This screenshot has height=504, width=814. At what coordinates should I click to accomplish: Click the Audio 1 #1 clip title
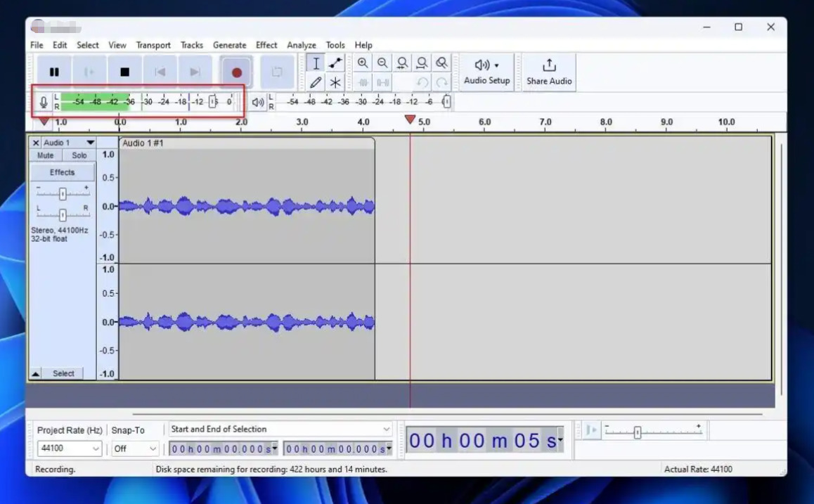(x=143, y=143)
